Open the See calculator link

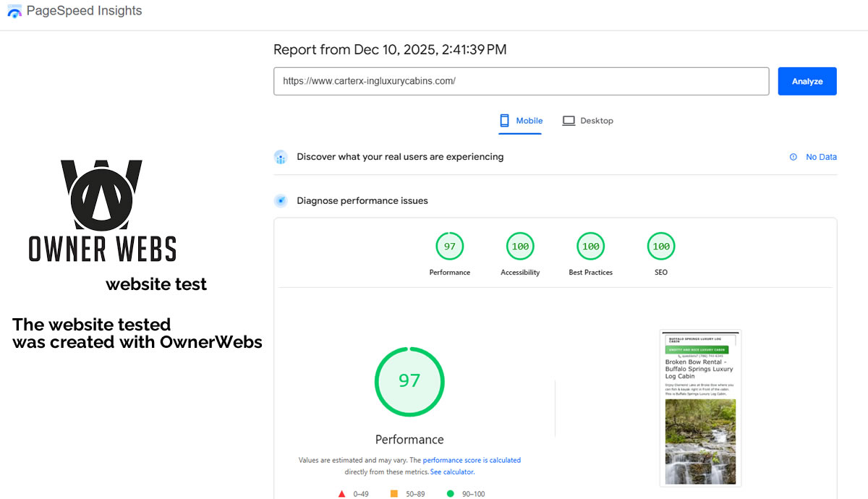pos(452,472)
